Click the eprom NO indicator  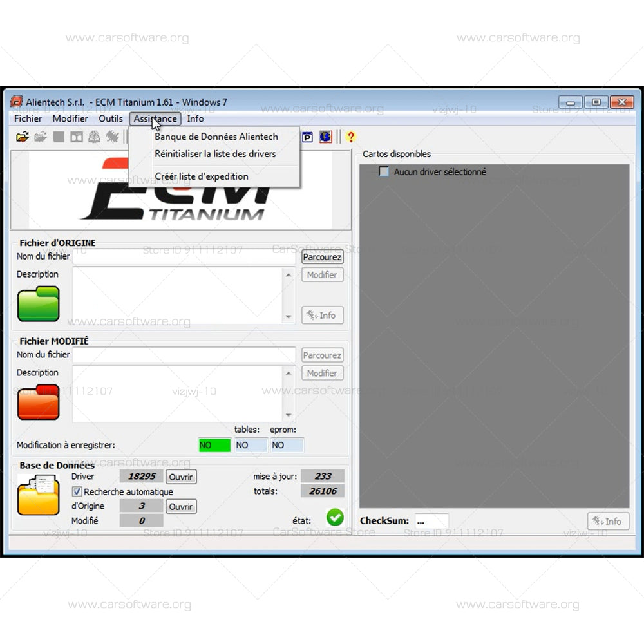coord(287,445)
